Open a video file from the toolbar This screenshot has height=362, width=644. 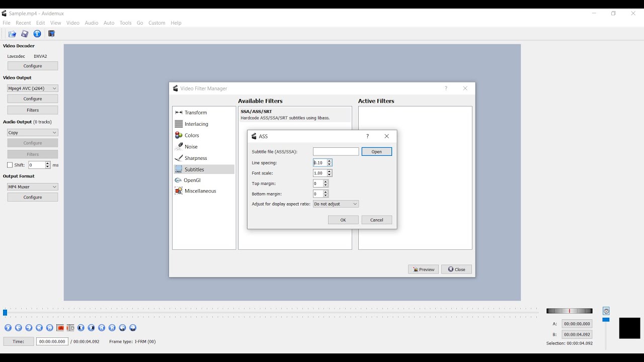(x=12, y=34)
